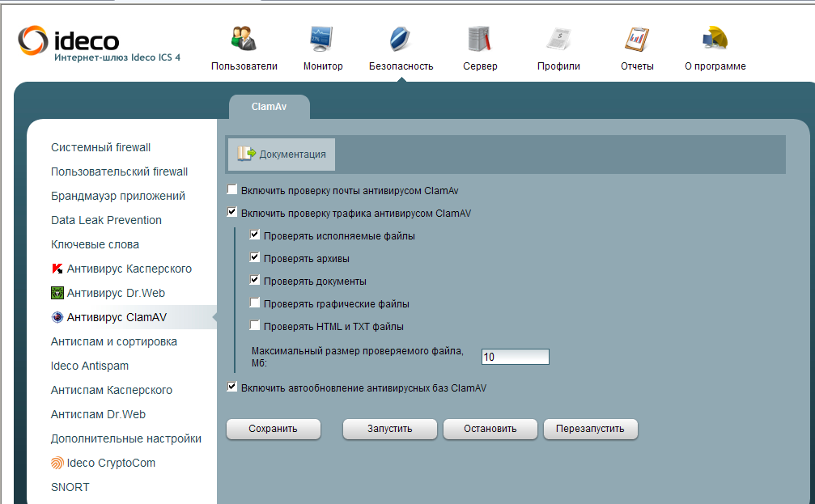This screenshot has height=504, width=815.
Task: Toggle ClamAV traffic checking checkbox
Action: pos(232,212)
